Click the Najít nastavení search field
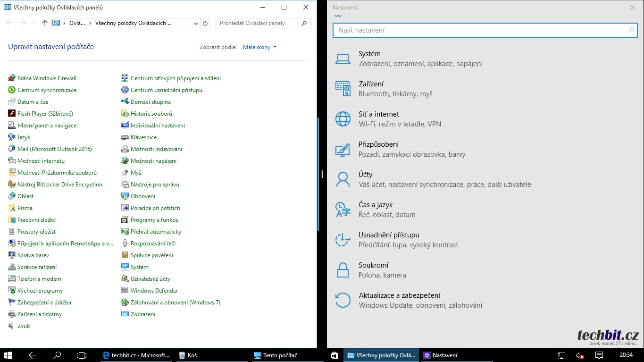Screen dimensions: 644x362 481,30
